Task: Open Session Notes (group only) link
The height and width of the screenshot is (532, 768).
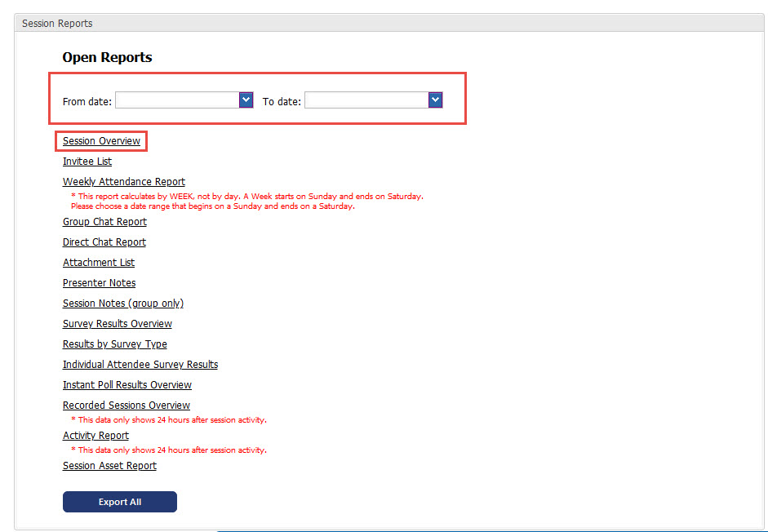Action: tap(123, 304)
